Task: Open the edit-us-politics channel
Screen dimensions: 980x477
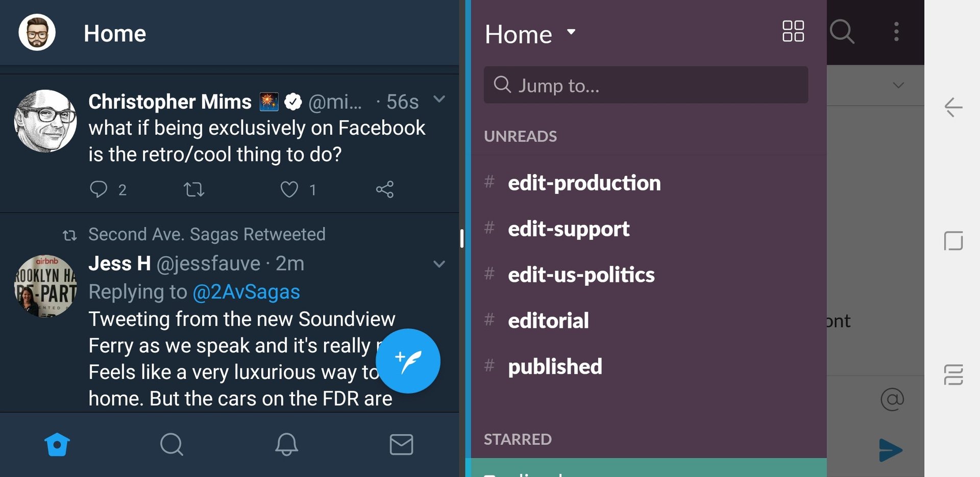Action: point(581,275)
